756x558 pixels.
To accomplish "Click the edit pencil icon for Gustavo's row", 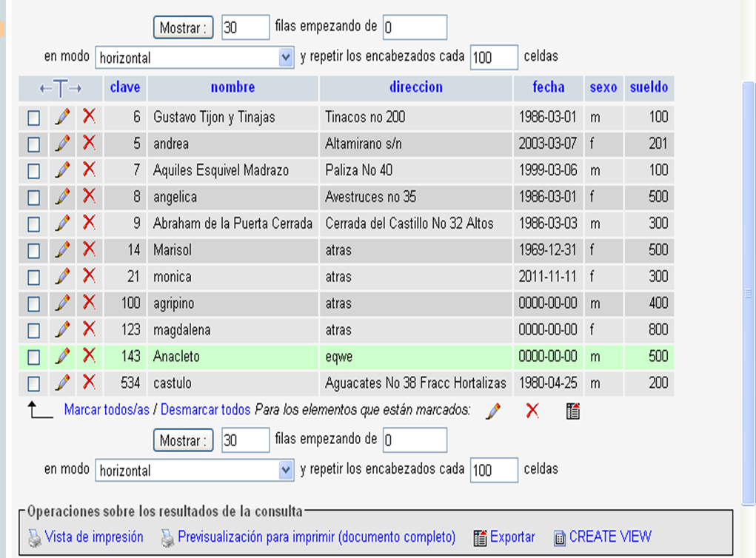I will click(63, 116).
